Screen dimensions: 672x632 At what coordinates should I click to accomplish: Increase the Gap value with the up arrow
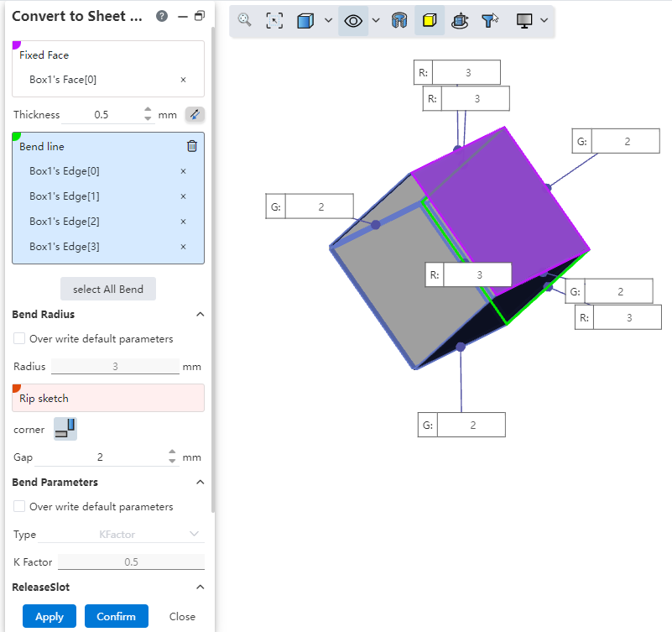[172, 452]
